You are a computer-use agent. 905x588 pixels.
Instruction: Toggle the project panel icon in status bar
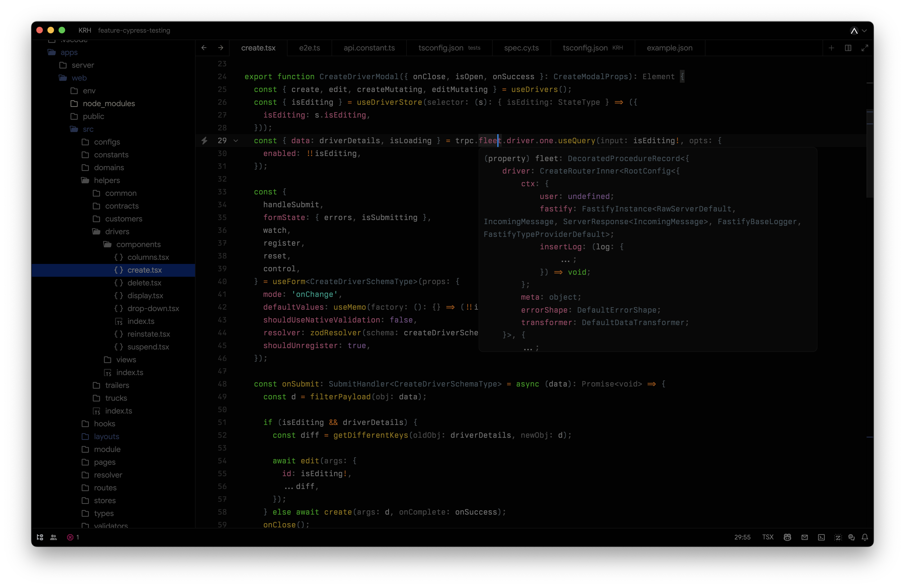40,537
